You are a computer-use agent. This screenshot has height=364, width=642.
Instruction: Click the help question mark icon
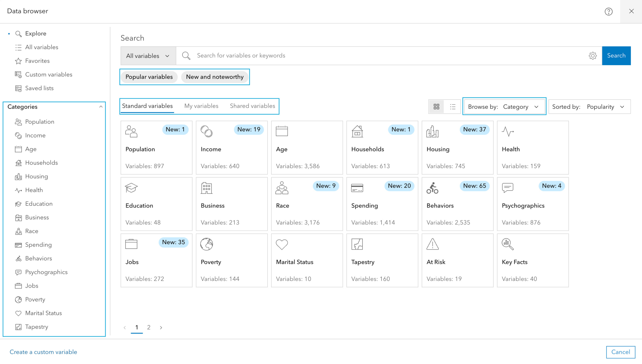608,11
